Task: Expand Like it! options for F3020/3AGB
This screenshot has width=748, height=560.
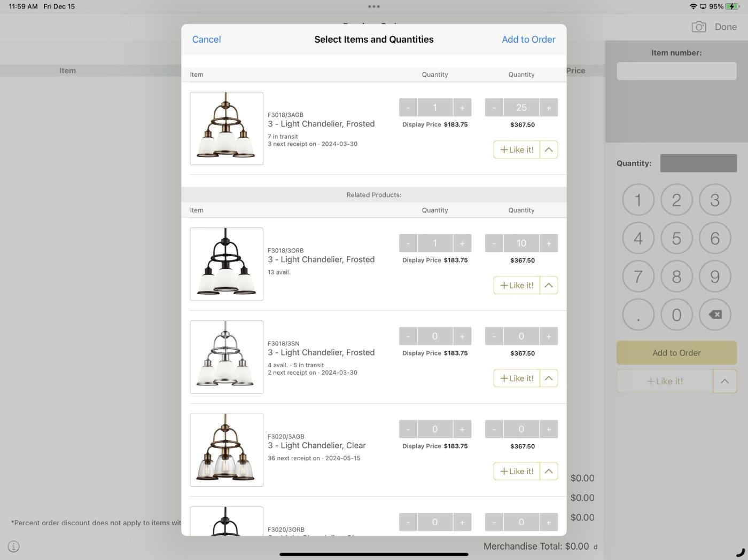Action: [549, 471]
